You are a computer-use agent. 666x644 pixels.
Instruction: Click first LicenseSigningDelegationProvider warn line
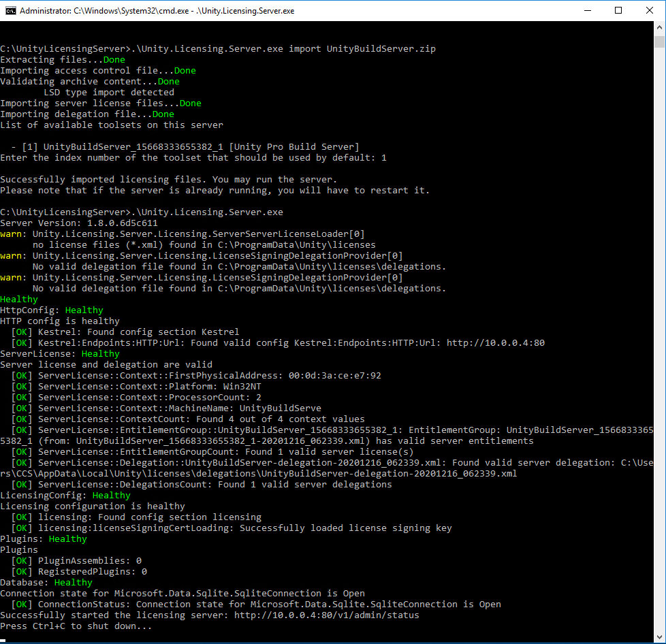(202, 256)
